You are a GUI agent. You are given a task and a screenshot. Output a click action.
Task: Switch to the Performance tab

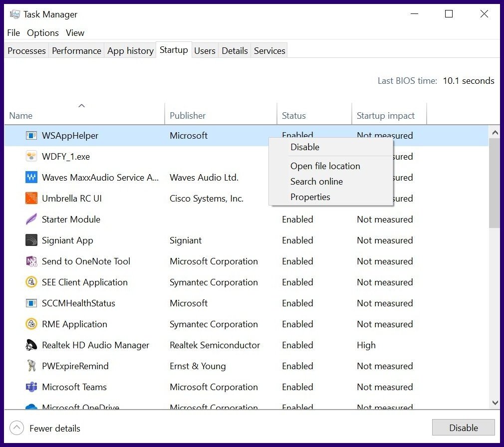tap(76, 51)
